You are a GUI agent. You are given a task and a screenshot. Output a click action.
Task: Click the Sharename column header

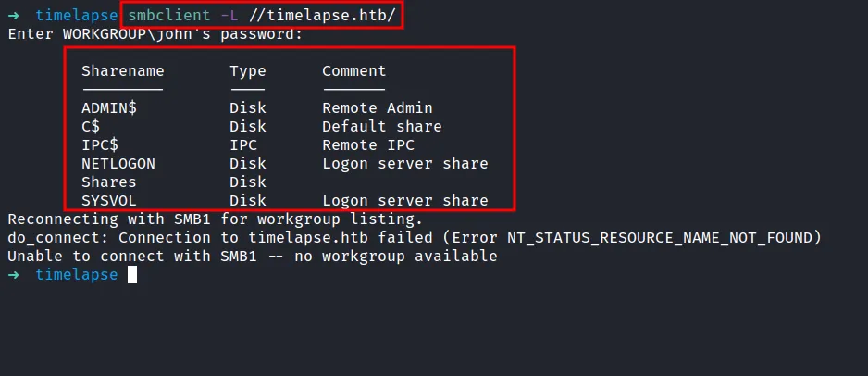click(122, 71)
